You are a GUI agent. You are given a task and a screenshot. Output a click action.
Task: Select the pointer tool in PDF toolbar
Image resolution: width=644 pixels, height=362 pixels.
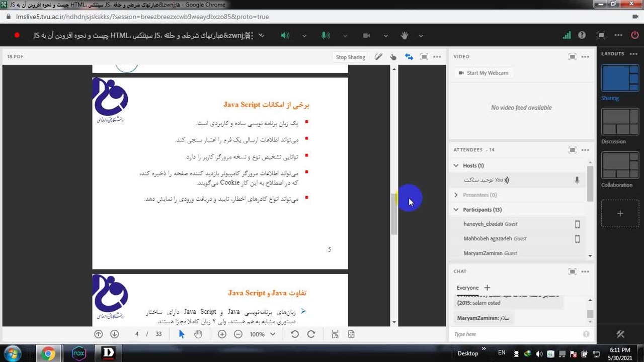click(x=182, y=334)
